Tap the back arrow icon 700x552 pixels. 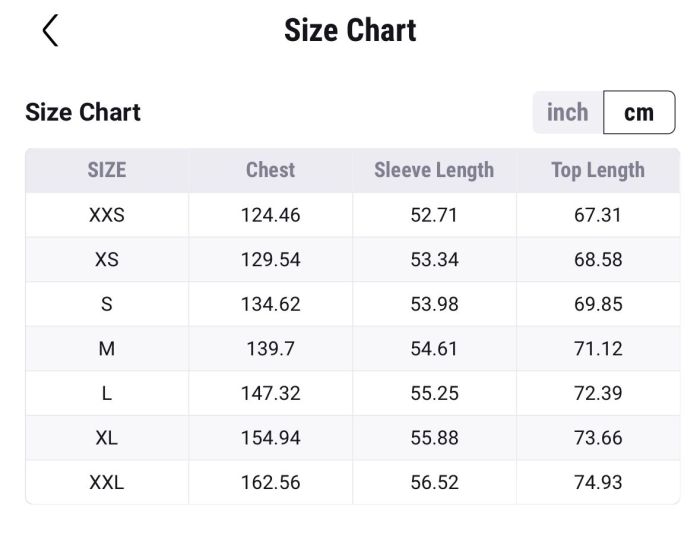(50, 31)
